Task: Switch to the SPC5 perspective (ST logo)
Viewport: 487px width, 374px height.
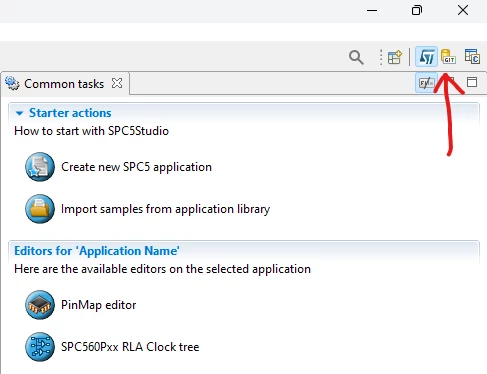Action: [x=426, y=57]
